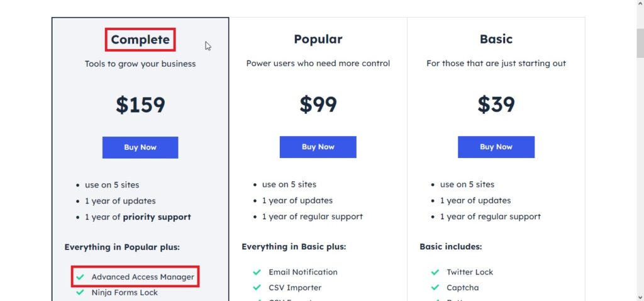
Task: Click the Email Notification feature text
Action: pos(303,272)
